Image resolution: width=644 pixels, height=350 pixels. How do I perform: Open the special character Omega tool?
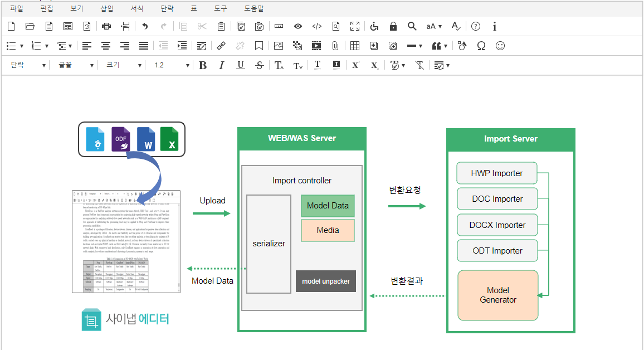(x=481, y=46)
